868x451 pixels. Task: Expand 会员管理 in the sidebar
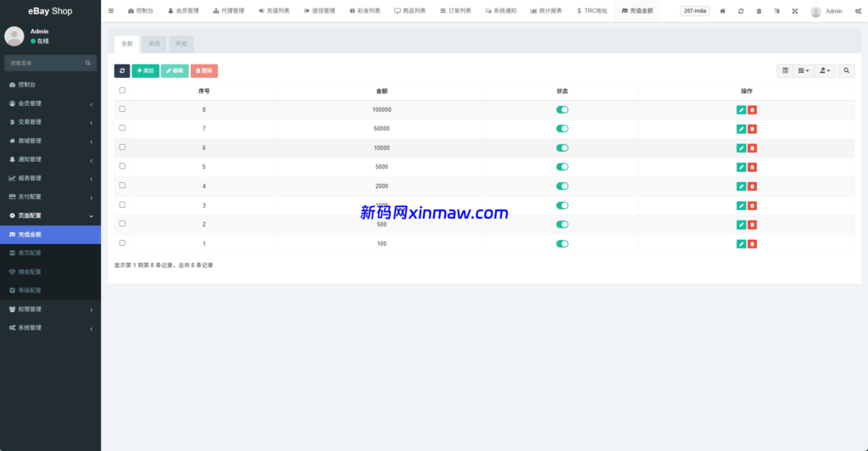50,103
